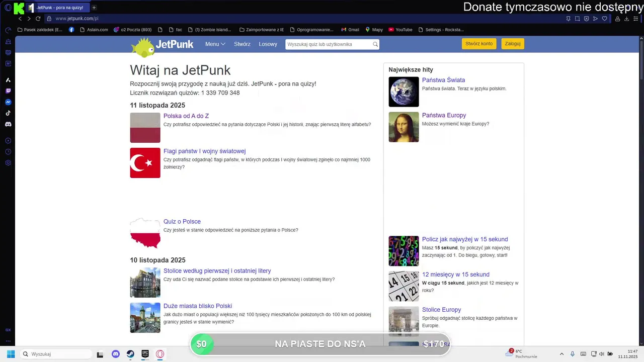Click the Opera GX logo menu button
The image size is (644, 362).
coord(8,8)
